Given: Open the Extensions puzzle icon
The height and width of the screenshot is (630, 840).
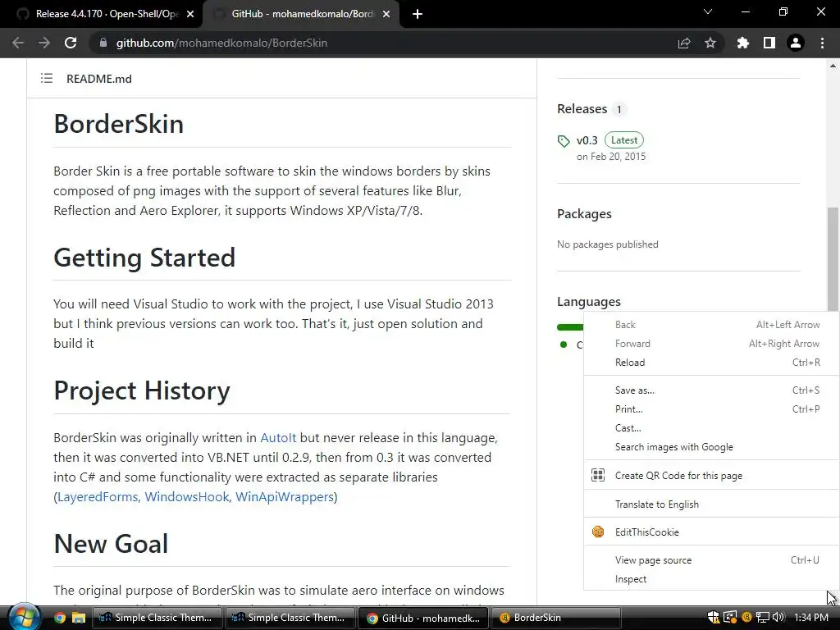Looking at the screenshot, I should [743, 43].
